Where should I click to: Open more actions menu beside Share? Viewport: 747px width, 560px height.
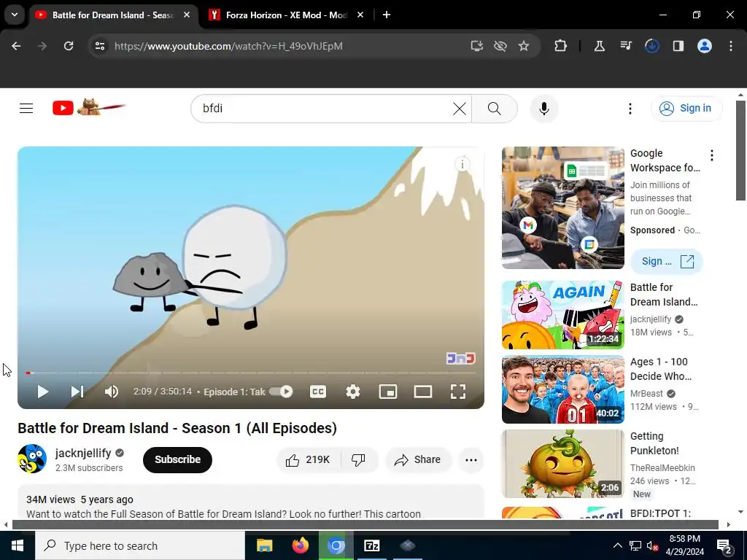click(x=471, y=459)
